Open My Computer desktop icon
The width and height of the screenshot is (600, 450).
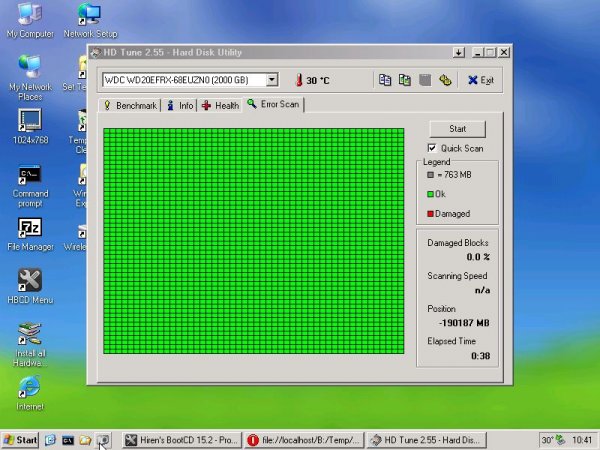click(30, 20)
